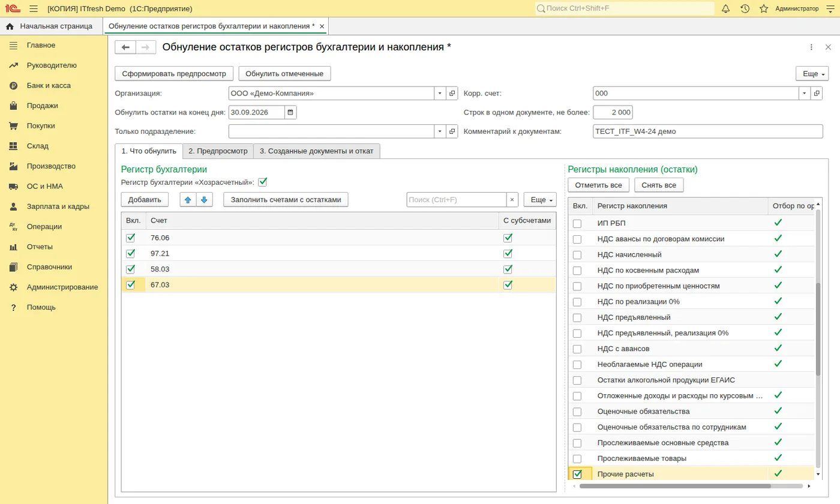Screen dimensions: 840x504
Task: Open 3. Созданные документы и откат tab
Action: pos(317,151)
